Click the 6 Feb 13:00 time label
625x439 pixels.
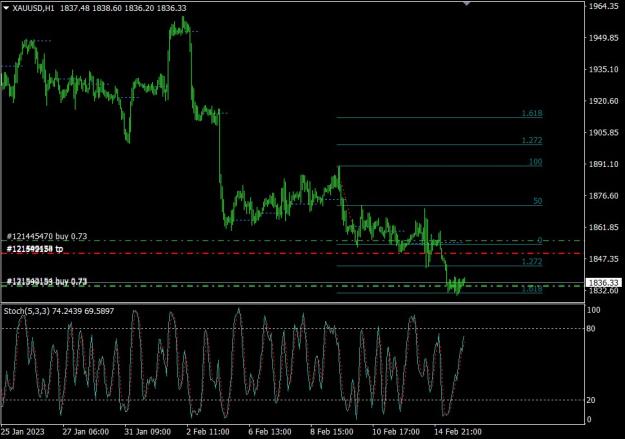(270, 432)
